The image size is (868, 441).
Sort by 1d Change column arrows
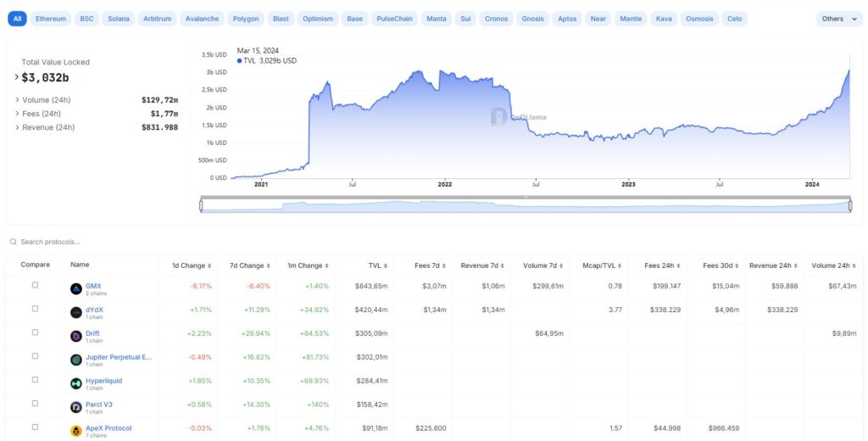click(x=209, y=266)
